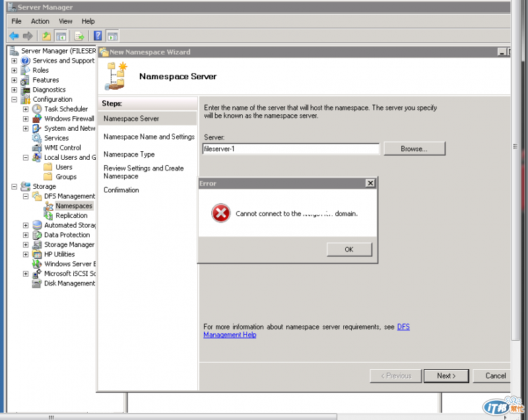Click the WMI Control icon
Viewport: 528px width, 420px height.
click(x=37, y=148)
